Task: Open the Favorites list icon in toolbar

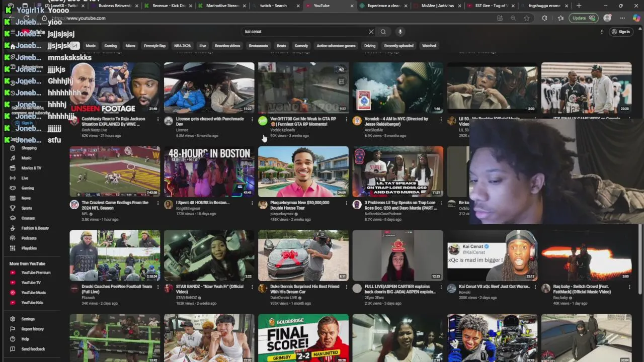Action: 560,18
